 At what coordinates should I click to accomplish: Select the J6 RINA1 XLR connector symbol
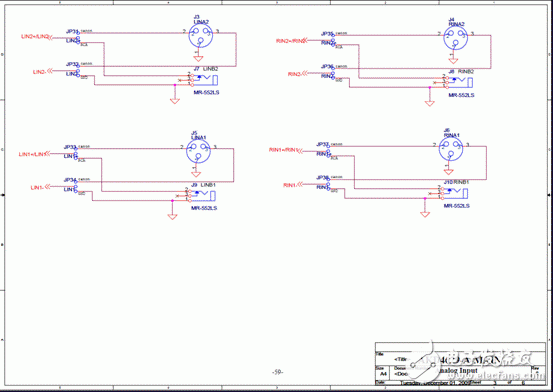(x=450, y=149)
